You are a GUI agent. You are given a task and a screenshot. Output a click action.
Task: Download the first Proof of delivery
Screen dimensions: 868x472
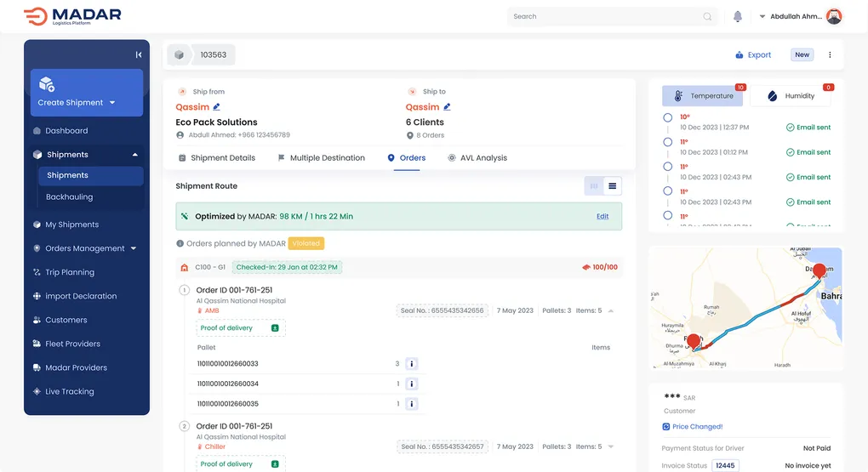(275, 328)
